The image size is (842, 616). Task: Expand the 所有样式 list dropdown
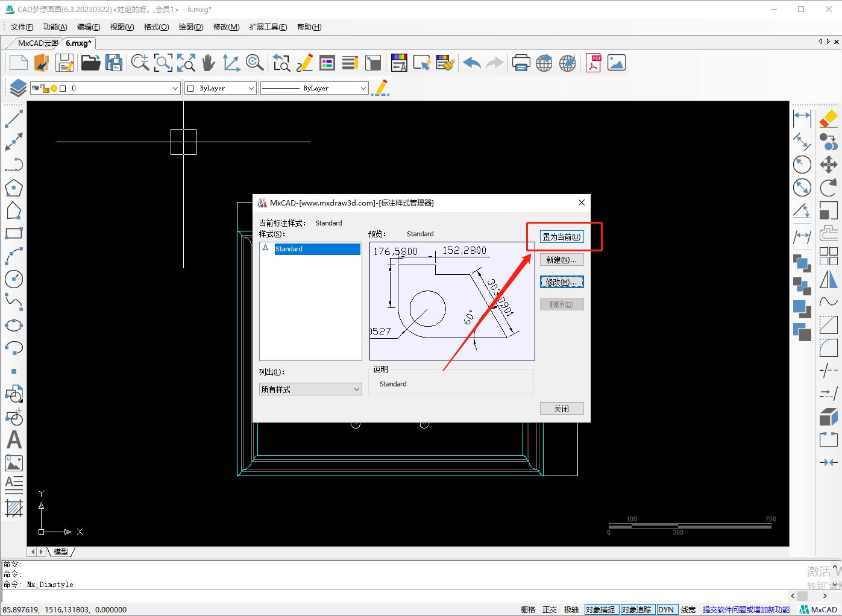(310, 389)
